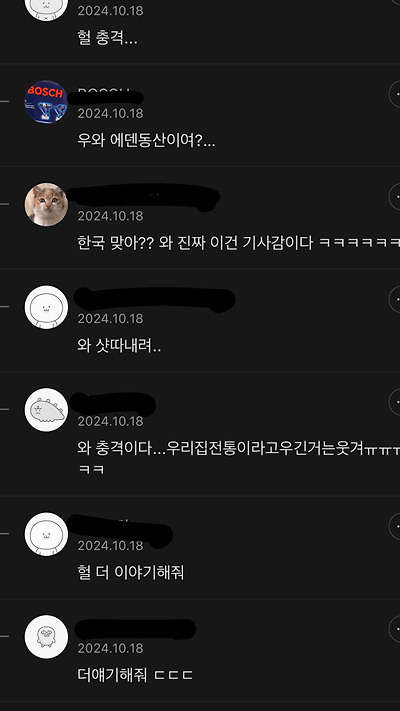Screen dimensions: 400x711
Task: Open more options for '우와 에덴동산이여?' comment
Action: click(395, 94)
